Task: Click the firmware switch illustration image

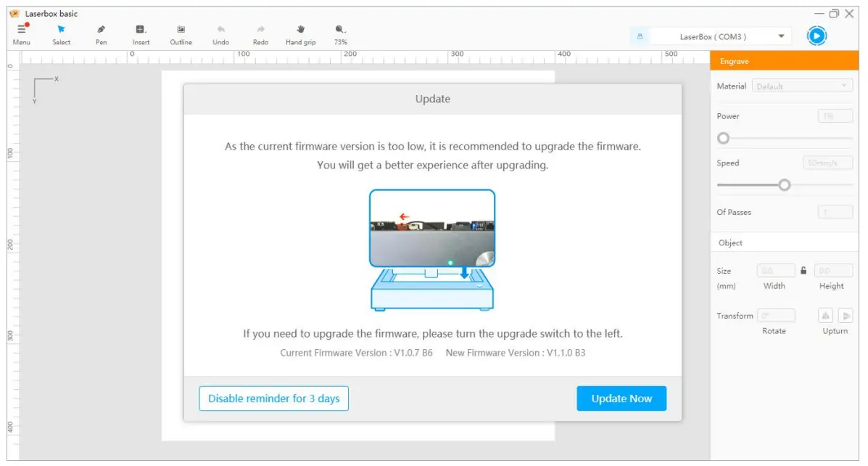Action: (x=432, y=250)
